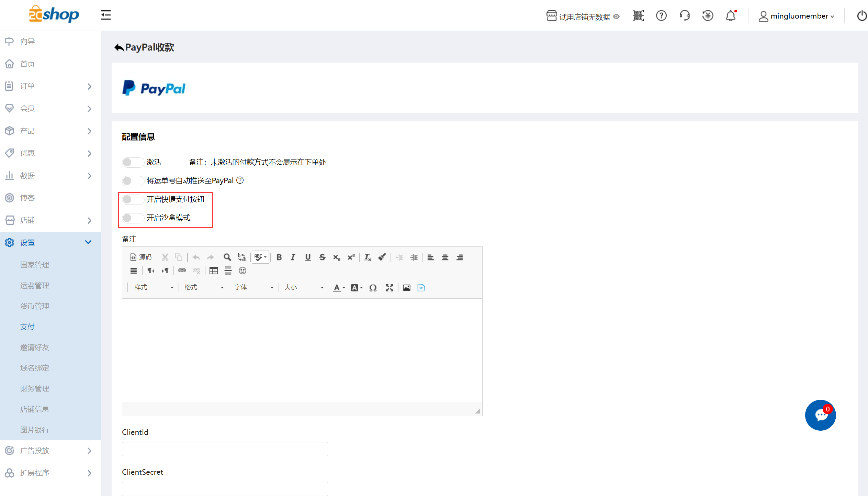Click the Find magnifier in editor toolbar
868x496 pixels.
227,257
